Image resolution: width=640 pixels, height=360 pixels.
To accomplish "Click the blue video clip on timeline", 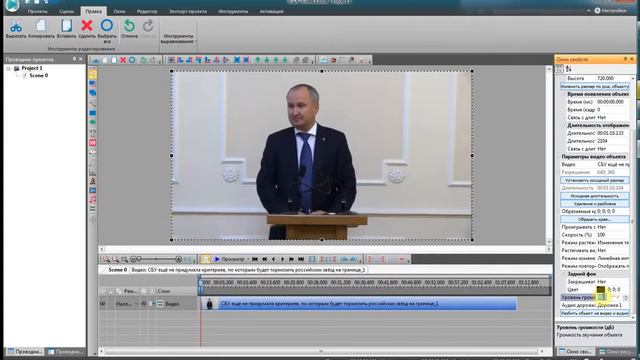I will click(x=358, y=304).
